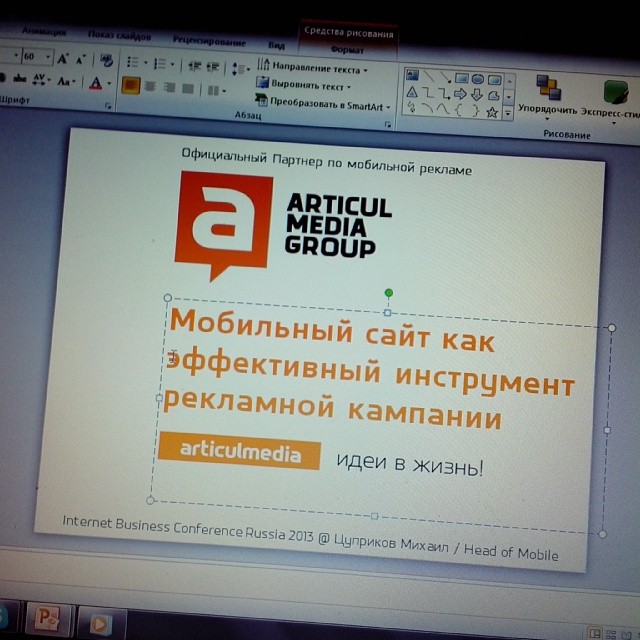Toggle center text alignment

[x=150, y=87]
